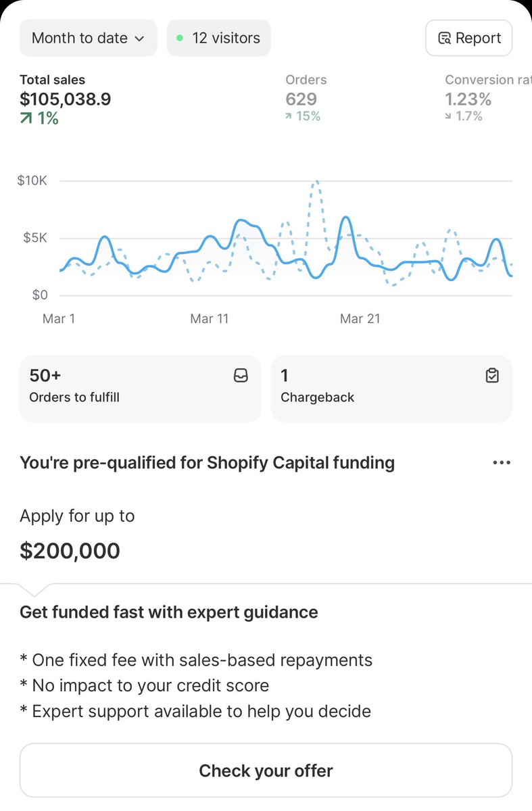Click the green live visitors dot

tap(180, 38)
